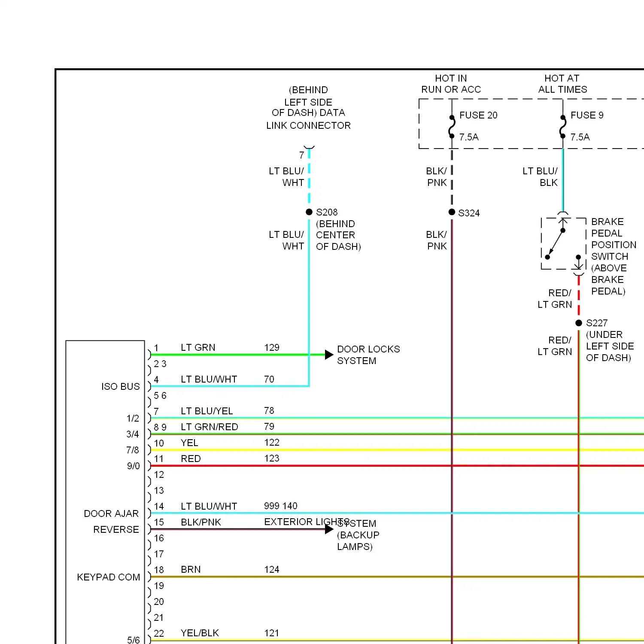Click the 3/4 keypad label

coord(133,434)
